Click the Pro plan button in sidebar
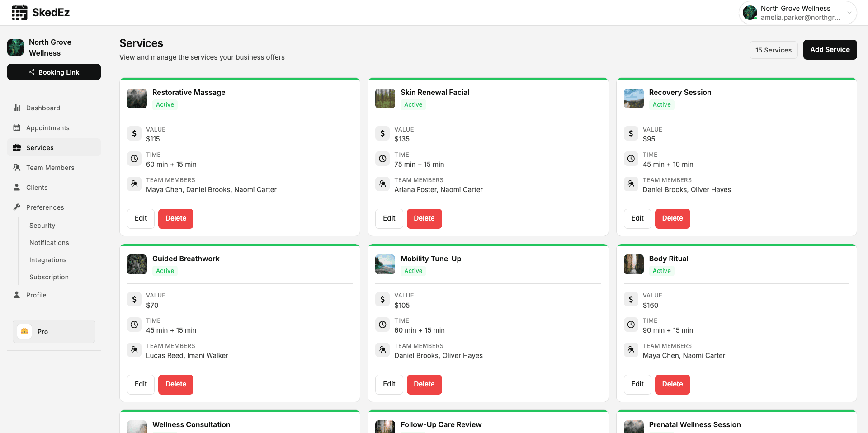 pos(54,331)
